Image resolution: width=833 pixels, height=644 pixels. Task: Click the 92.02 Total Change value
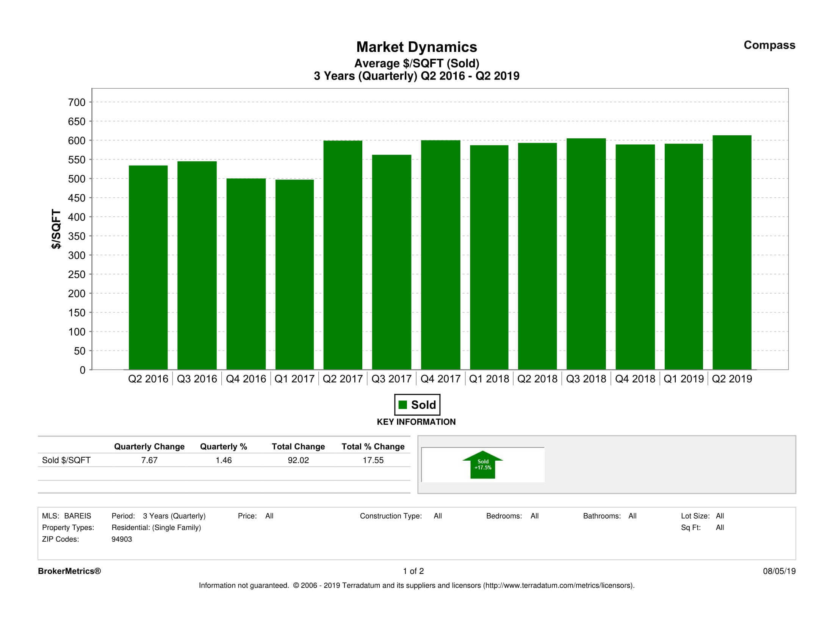[x=298, y=460]
